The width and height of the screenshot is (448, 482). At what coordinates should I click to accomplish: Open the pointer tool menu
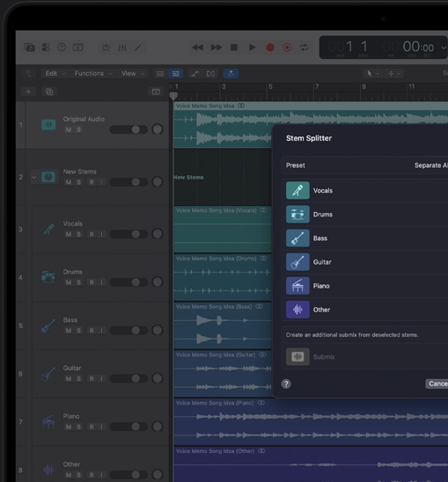(x=372, y=74)
